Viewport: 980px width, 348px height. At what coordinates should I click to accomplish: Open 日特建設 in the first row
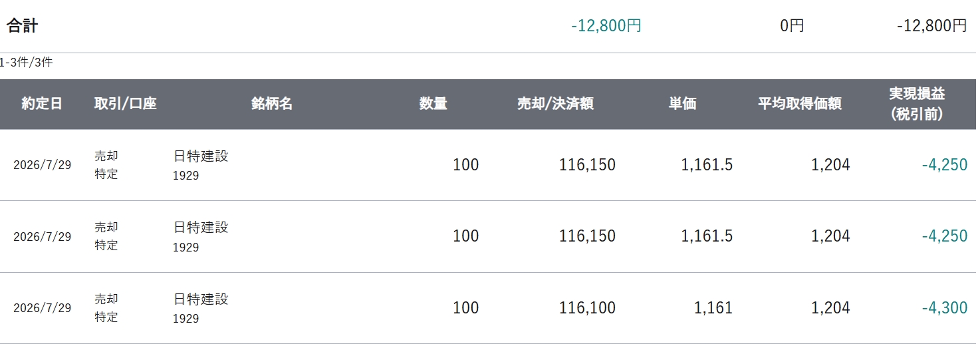point(201,156)
